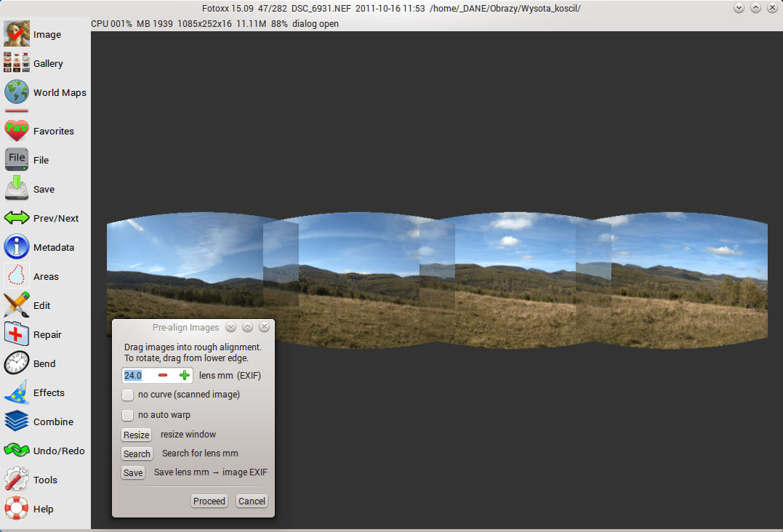The width and height of the screenshot is (783, 532).
Task: Open the File drive icon
Action: (17, 160)
